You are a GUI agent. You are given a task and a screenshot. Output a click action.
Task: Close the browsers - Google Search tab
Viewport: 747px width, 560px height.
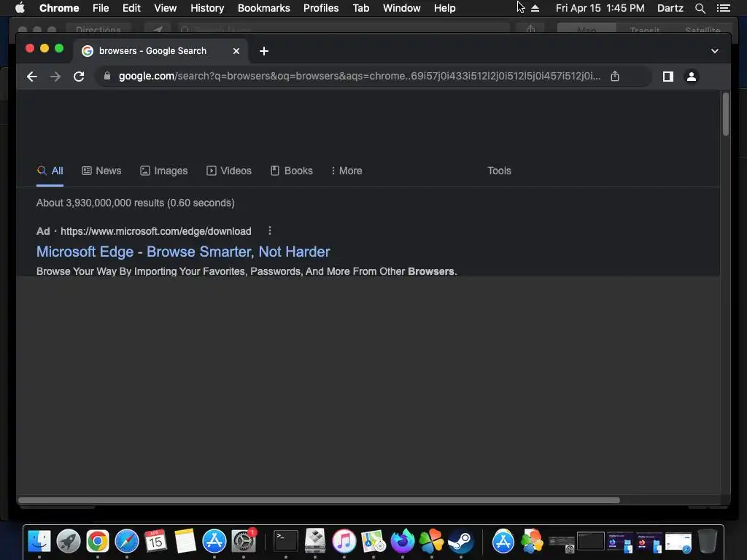[236, 51]
